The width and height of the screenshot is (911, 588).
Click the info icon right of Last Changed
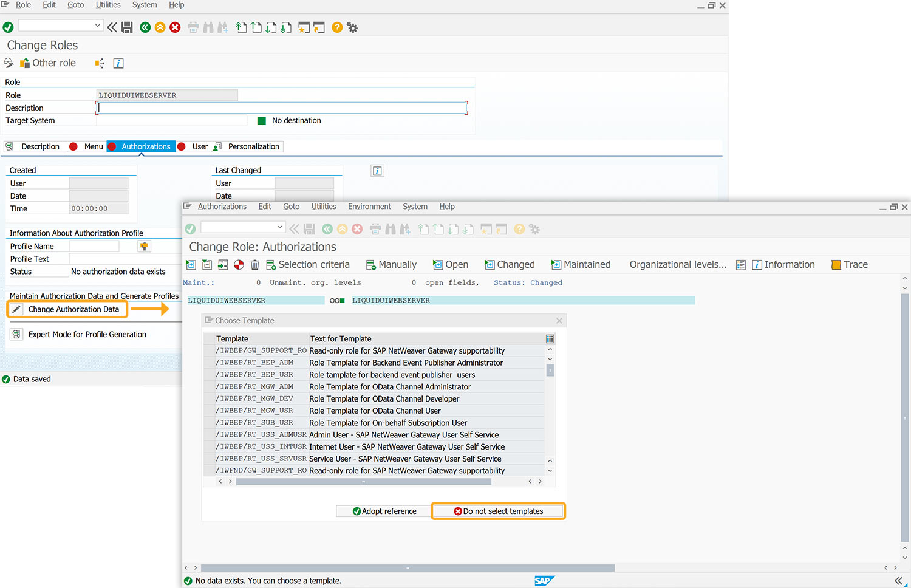pos(377,171)
